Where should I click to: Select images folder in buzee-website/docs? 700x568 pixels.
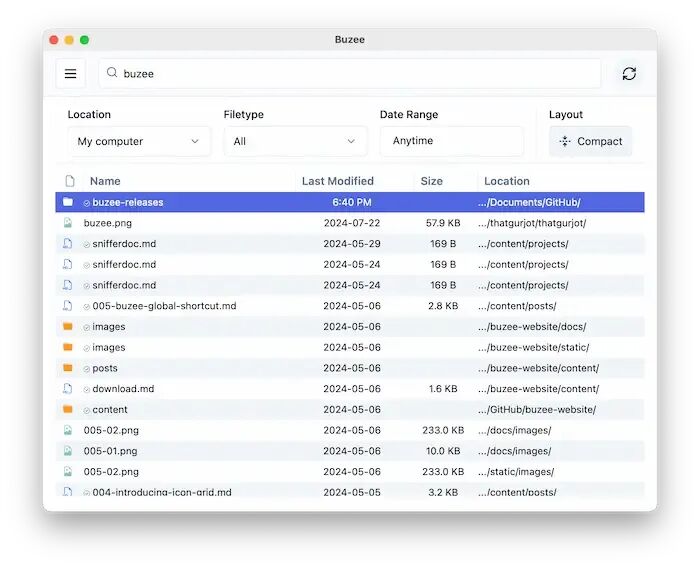point(108,326)
